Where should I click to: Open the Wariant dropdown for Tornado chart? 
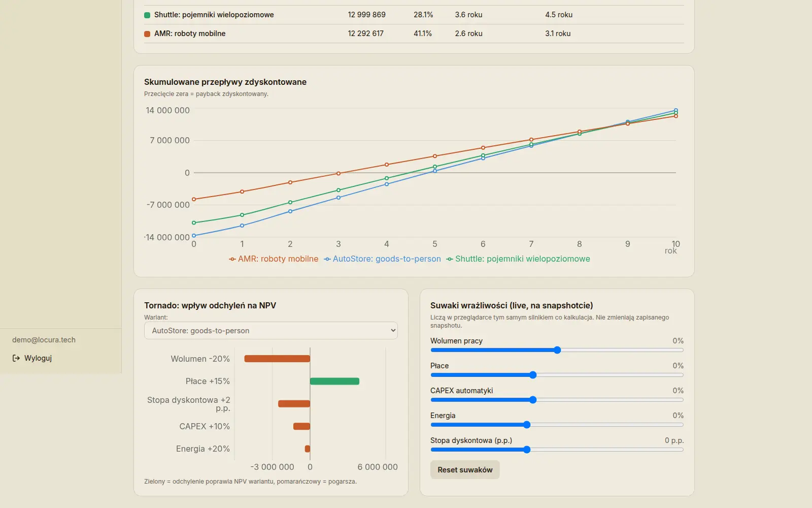tap(271, 331)
